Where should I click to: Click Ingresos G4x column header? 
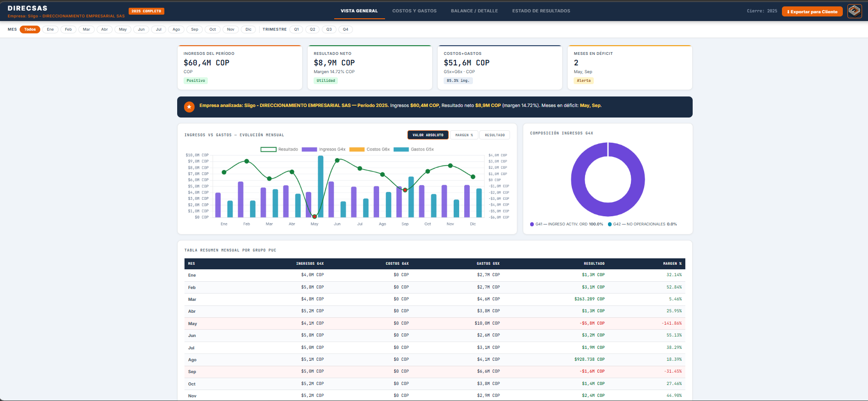pos(310,263)
